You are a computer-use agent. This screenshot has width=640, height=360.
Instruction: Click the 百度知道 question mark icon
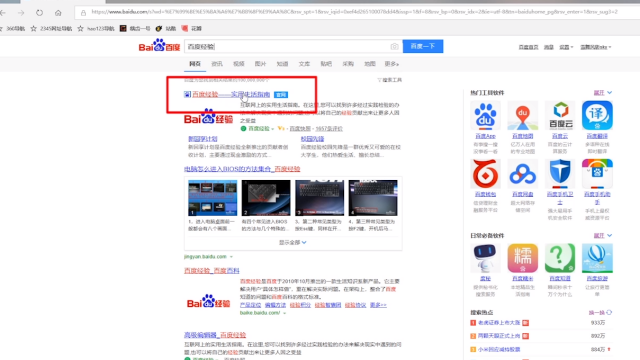560,258
